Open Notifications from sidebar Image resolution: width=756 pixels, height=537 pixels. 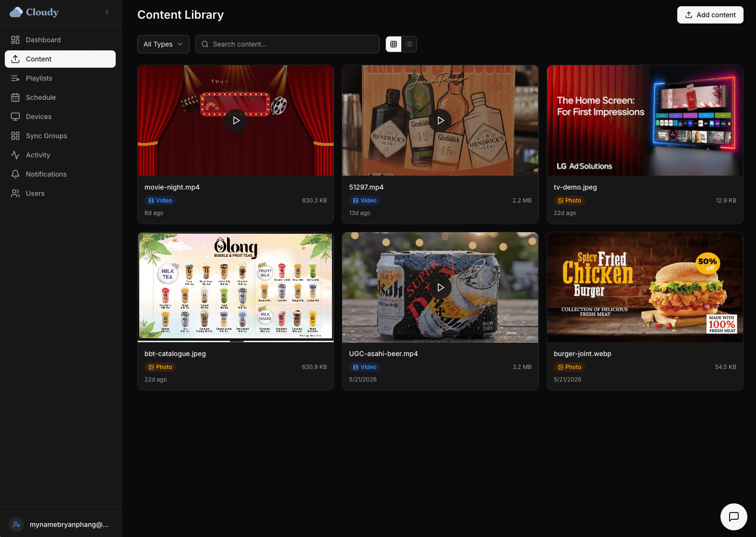pyautogui.click(x=60, y=174)
